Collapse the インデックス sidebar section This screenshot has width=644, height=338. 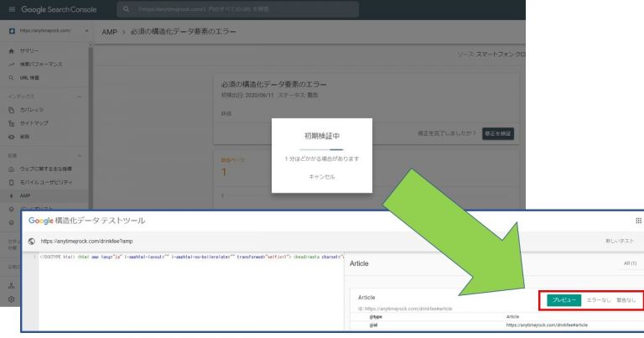[80, 96]
